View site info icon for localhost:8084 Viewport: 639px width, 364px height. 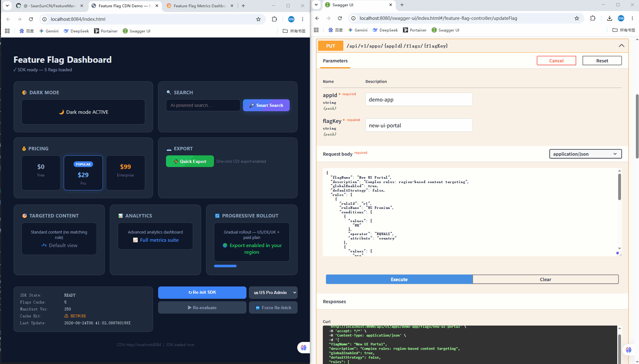pyautogui.click(x=45, y=19)
